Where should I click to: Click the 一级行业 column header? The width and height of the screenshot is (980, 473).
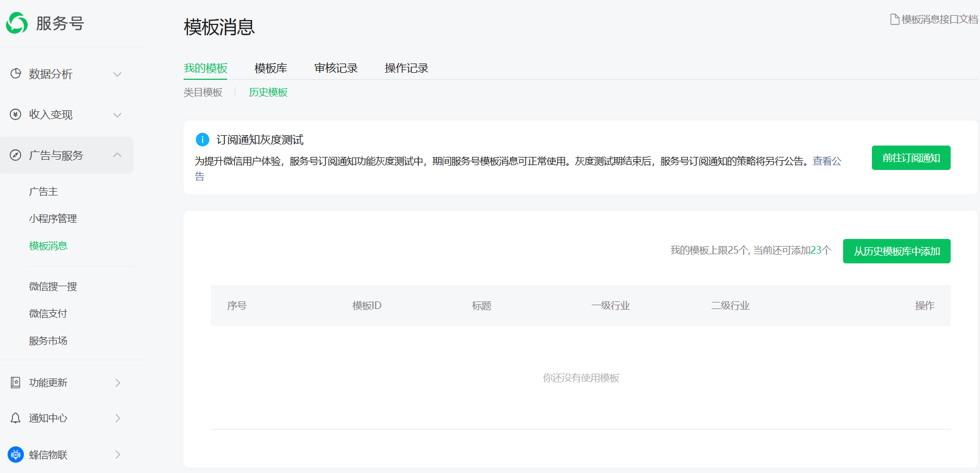coord(611,306)
